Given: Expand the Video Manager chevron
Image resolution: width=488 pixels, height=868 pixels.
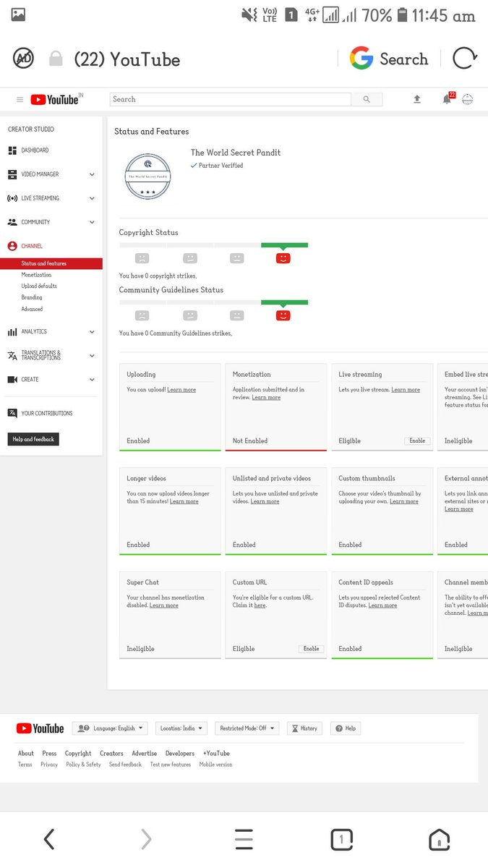Looking at the screenshot, I should pos(92,174).
